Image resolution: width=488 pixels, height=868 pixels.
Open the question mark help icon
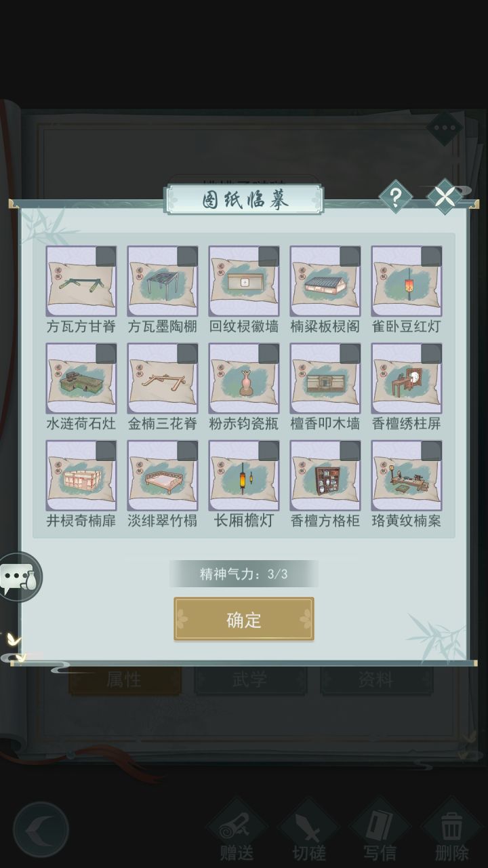pyautogui.click(x=396, y=197)
